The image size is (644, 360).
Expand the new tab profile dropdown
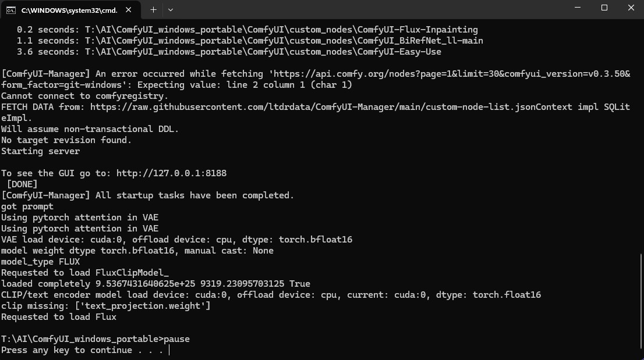171,10
